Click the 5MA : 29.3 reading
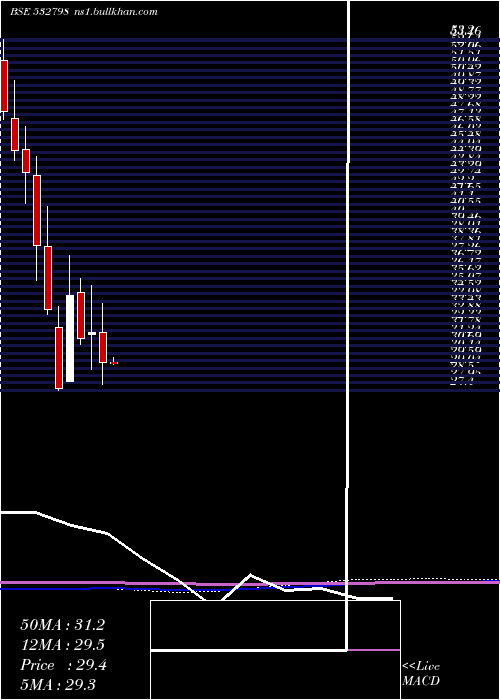This screenshot has height=700, width=500. click(x=58, y=685)
